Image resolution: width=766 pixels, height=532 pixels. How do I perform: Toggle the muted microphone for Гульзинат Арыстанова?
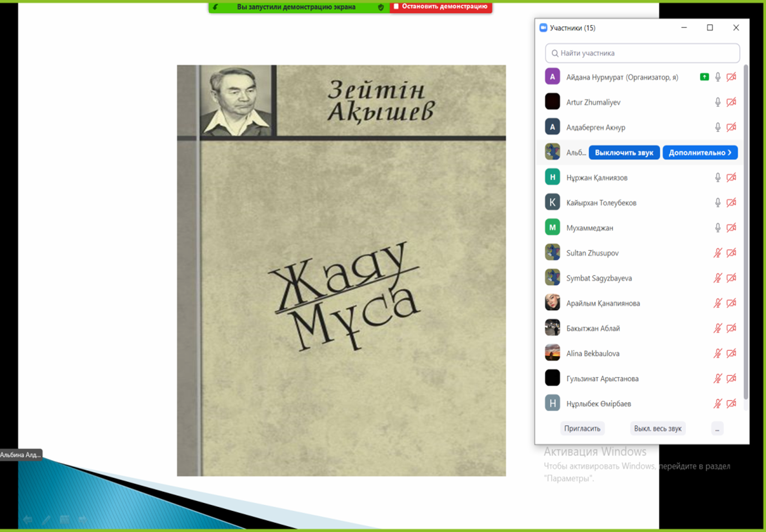pyautogui.click(x=717, y=379)
